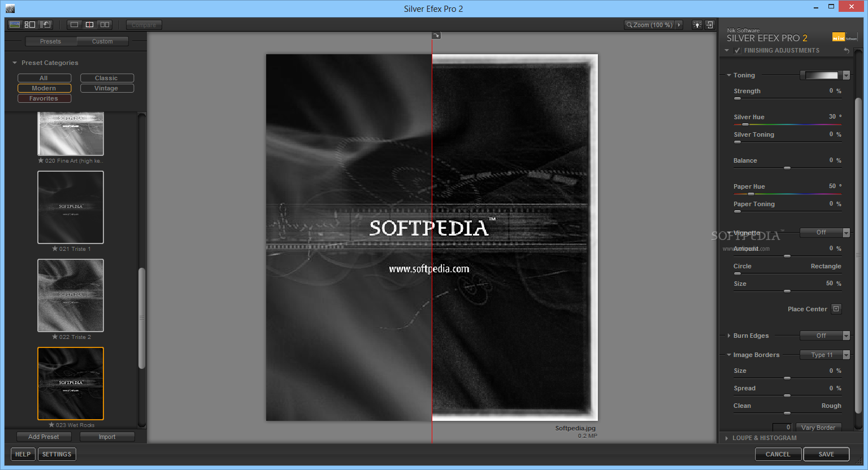Click Import preset button
The height and width of the screenshot is (470, 868).
tap(107, 437)
